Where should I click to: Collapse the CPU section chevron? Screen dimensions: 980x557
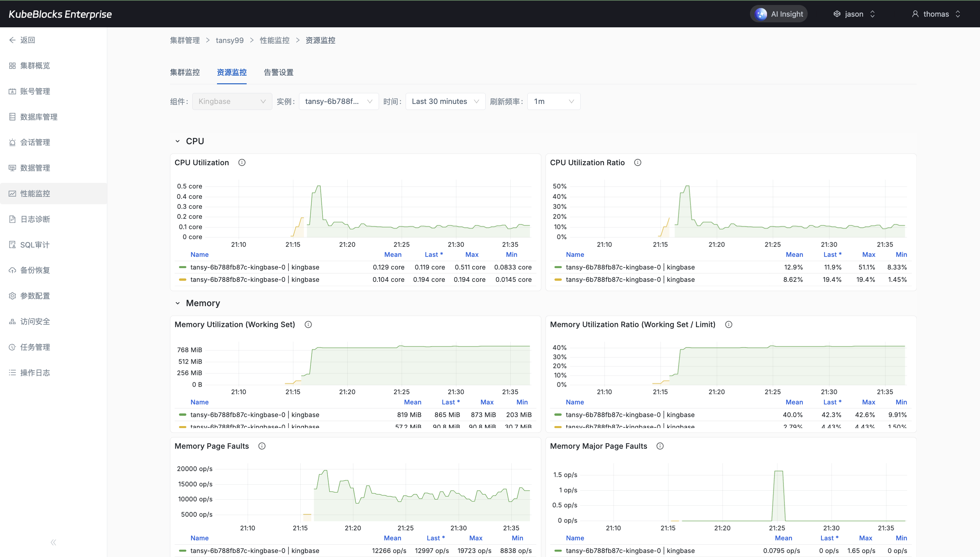click(178, 141)
